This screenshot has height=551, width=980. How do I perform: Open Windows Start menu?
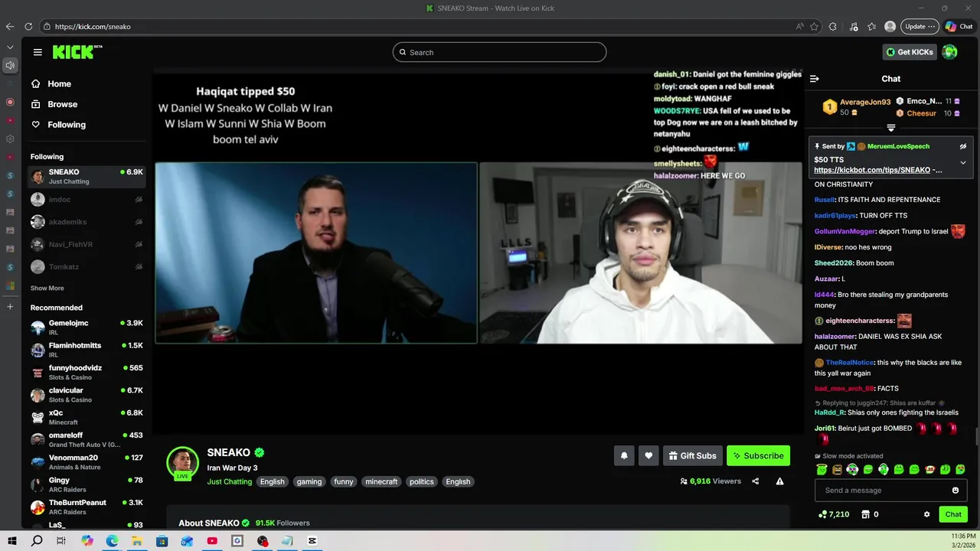pyautogui.click(x=12, y=541)
